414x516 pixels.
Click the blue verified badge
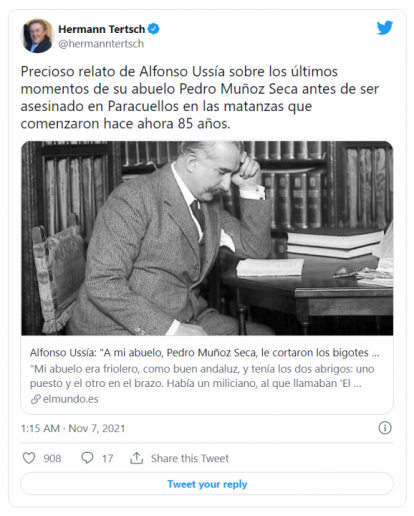(x=153, y=29)
